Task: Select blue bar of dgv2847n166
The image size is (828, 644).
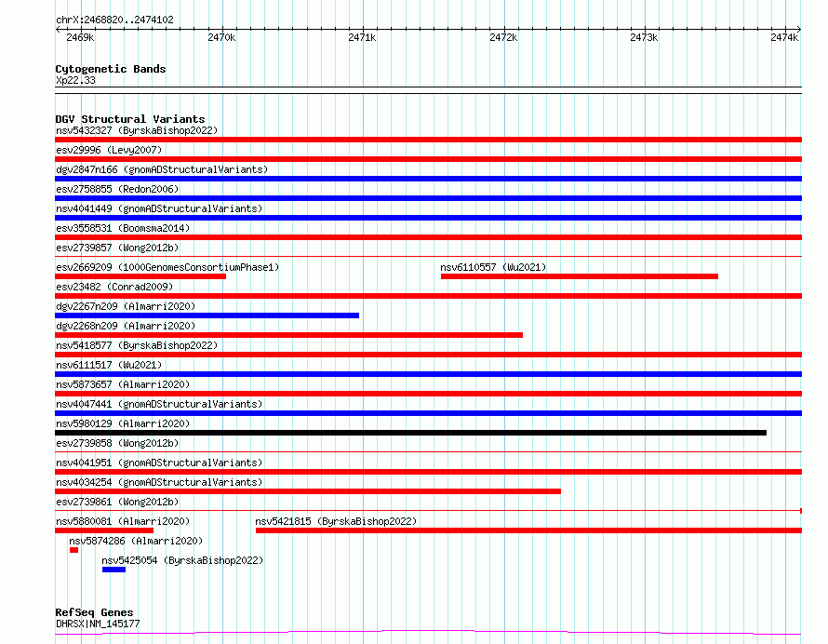Action: coord(428,179)
